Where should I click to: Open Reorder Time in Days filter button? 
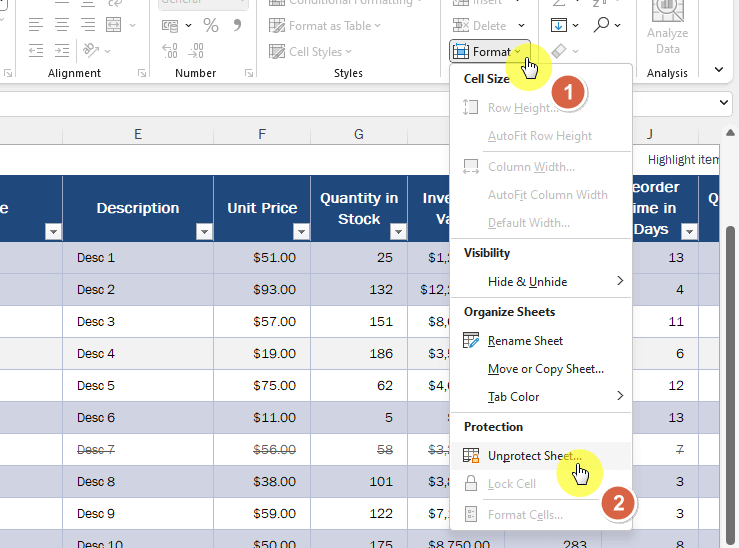click(690, 232)
